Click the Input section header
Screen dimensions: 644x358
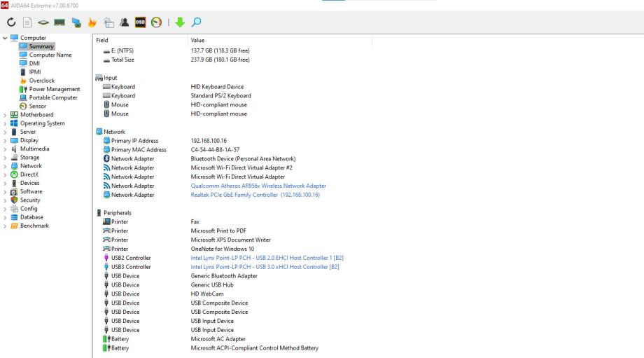point(110,78)
